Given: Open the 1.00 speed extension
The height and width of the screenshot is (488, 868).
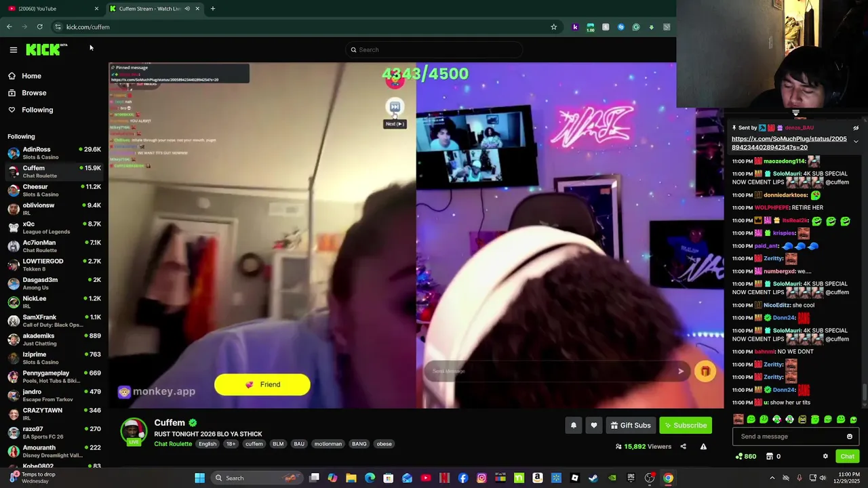Looking at the screenshot, I should coord(590,27).
